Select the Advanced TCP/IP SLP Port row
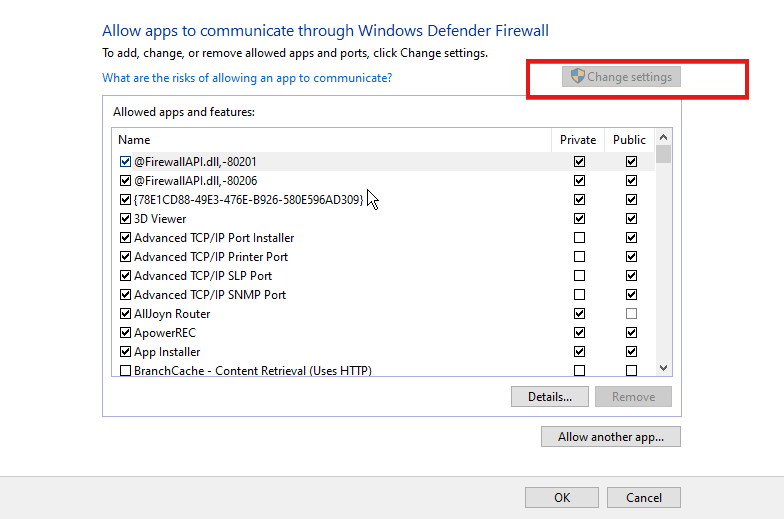Image resolution: width=784 pixels, height=519 pixels. (x=384, y=276)
